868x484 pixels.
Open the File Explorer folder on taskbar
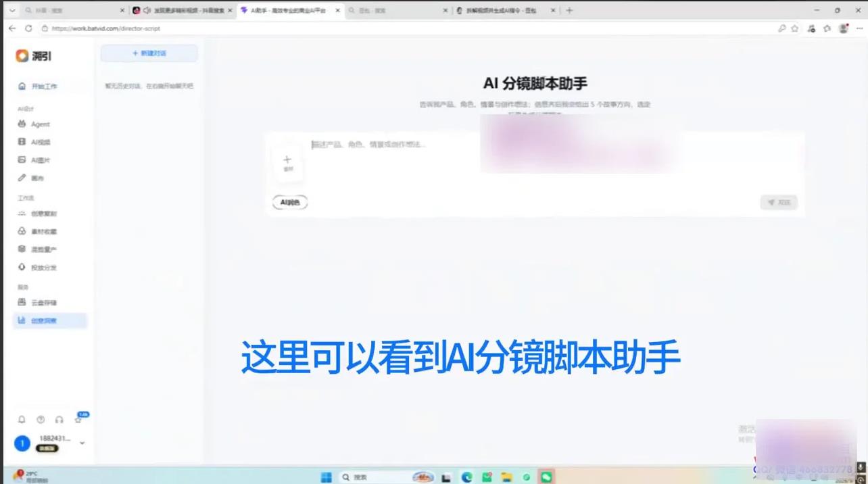click(506, 477)
